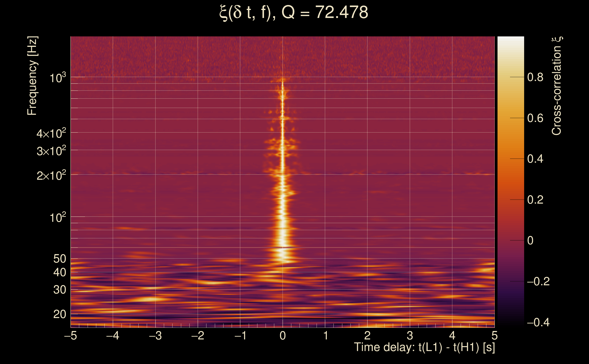Click the 50 Hz tick label on y-axis
The image size is (589, 364).
point(60,259)
